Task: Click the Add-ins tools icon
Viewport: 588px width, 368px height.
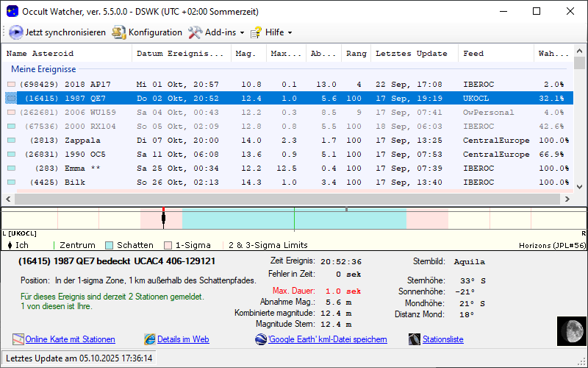Action: (x=195, y=32)
